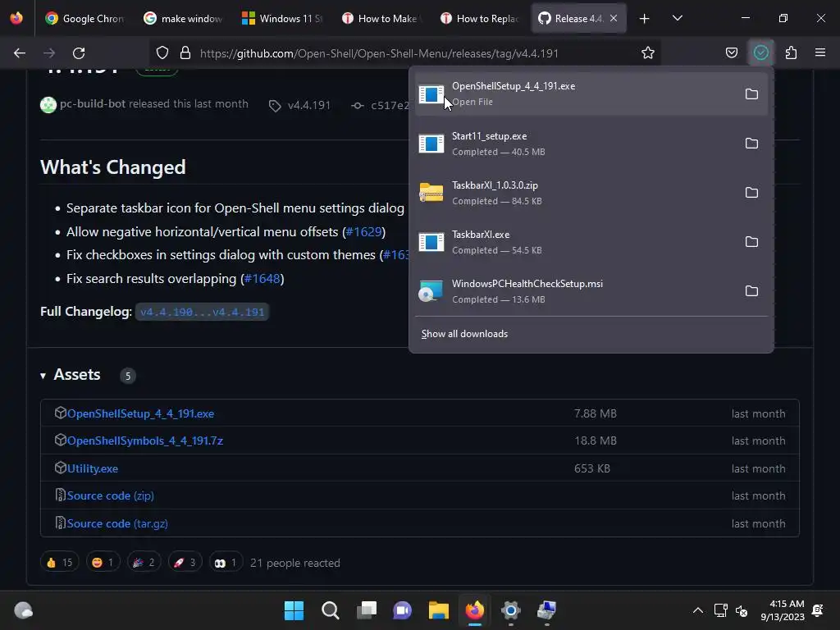Viewport: 840px width, 630px height.
Task: Switch to How to Replace tab
Action: click(479, 19)
